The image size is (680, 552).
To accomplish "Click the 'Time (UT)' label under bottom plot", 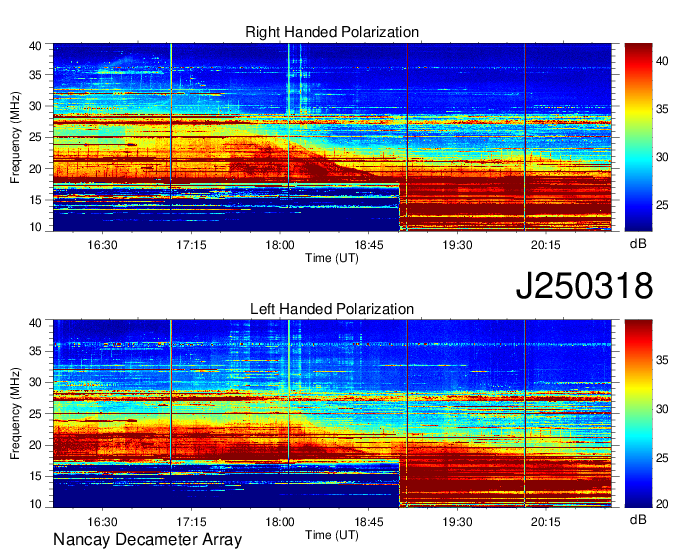I will pyautogui.click(x=332, y=535).
